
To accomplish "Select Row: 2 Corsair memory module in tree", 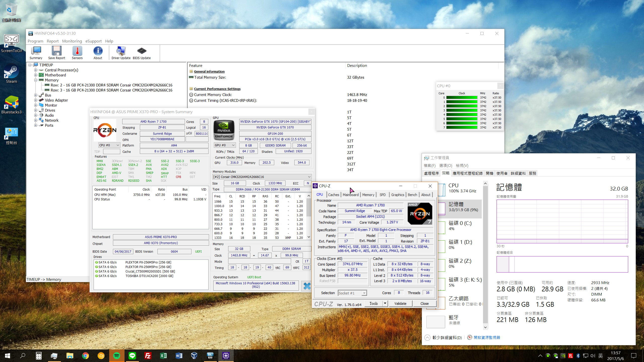I will click(111, 85).
